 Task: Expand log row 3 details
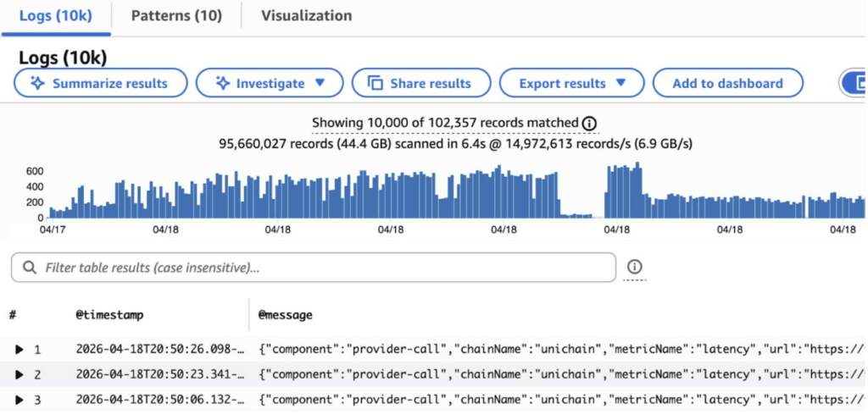click(19, 399)
